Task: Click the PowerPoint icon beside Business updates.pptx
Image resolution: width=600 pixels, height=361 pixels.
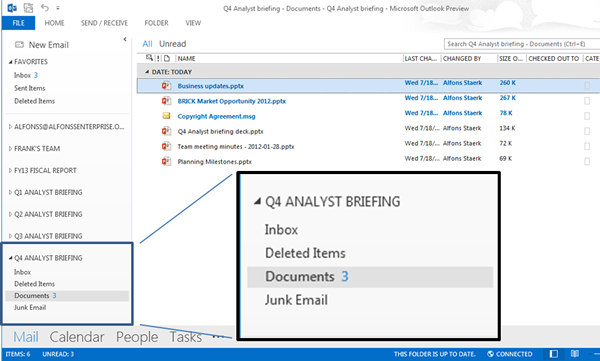Action: point(166,86)
